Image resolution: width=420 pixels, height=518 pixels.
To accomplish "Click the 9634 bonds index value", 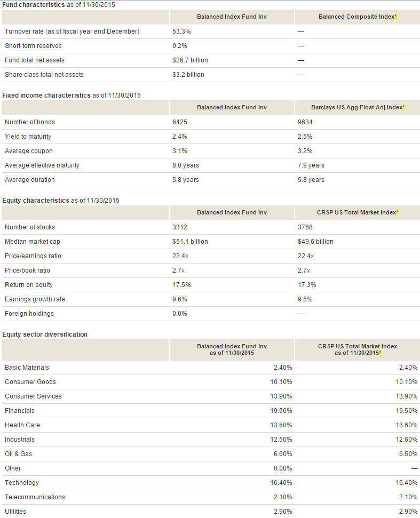I will coord(305,122).
